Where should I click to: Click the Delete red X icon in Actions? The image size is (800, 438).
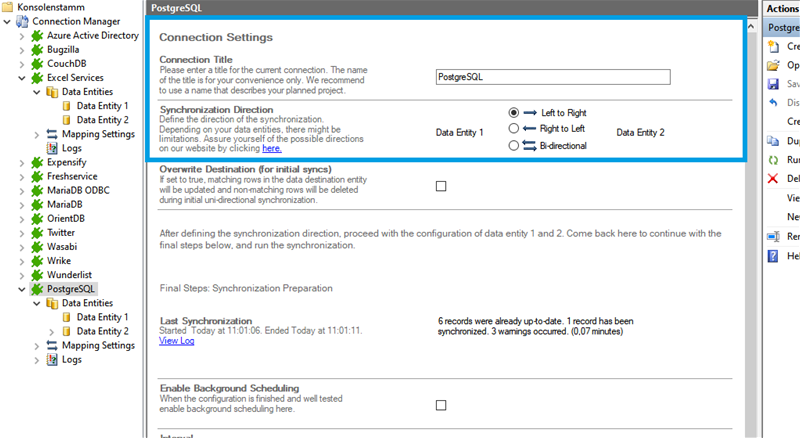772,179
